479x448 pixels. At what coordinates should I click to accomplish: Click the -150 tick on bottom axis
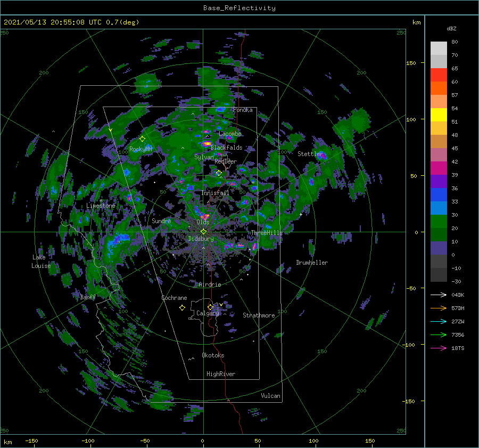31,441
